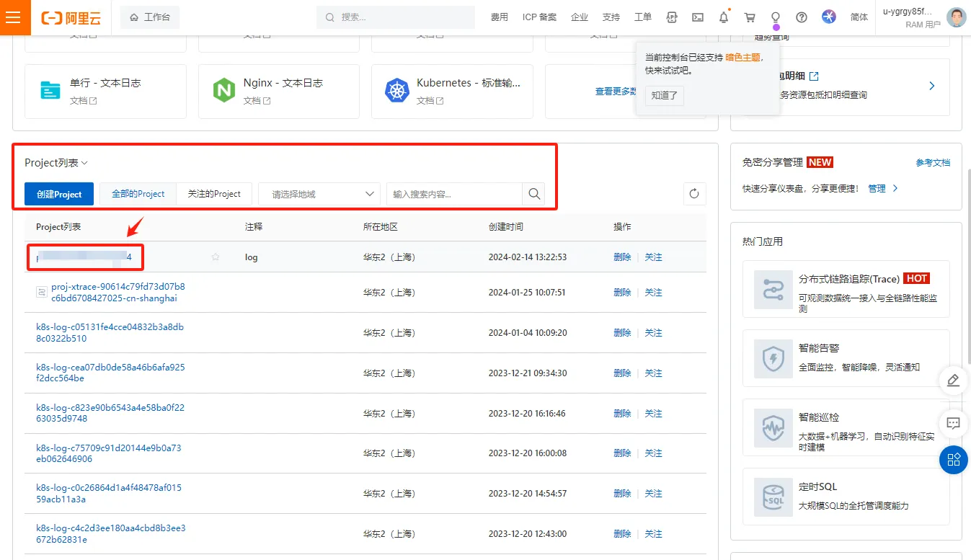Expand the arrow in the billing detail card
This screenshot has width=971, height=560.
click(x=931, y=86)
